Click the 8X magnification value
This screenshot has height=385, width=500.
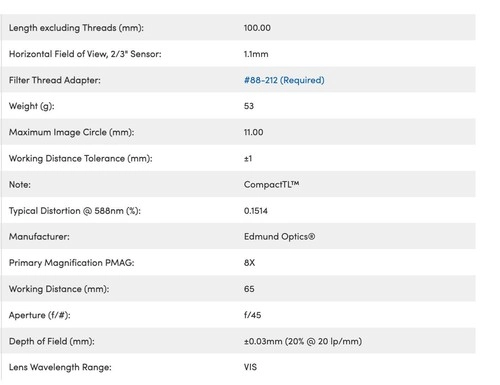click(x=249, y=263)
